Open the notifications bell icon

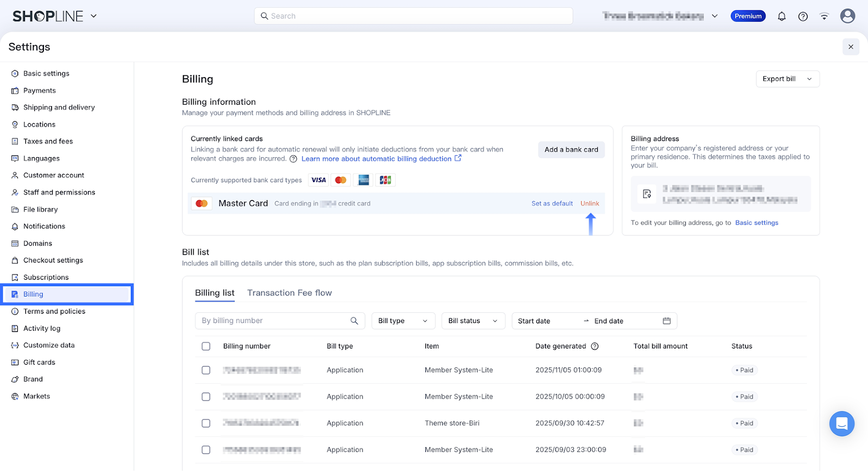click(x=781, y=16)
